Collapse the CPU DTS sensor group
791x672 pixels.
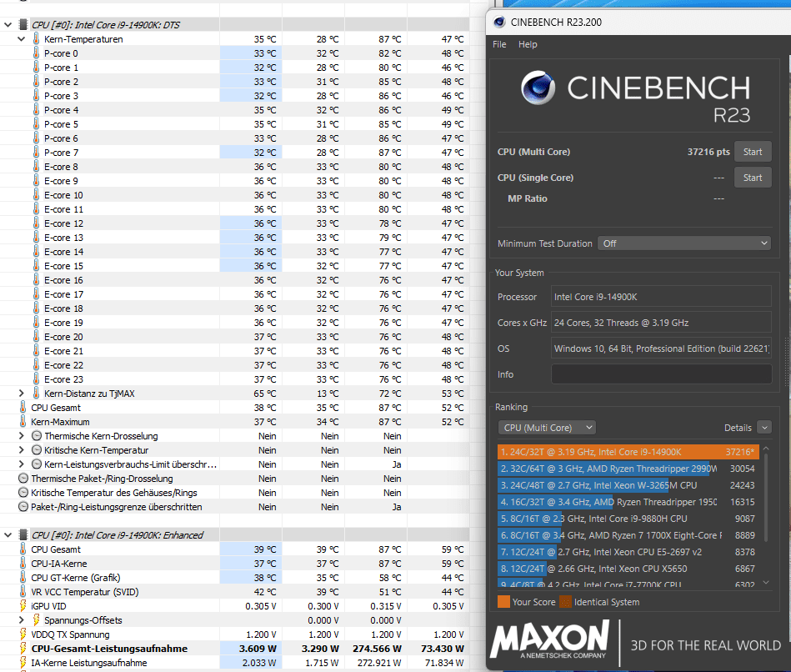8,25
